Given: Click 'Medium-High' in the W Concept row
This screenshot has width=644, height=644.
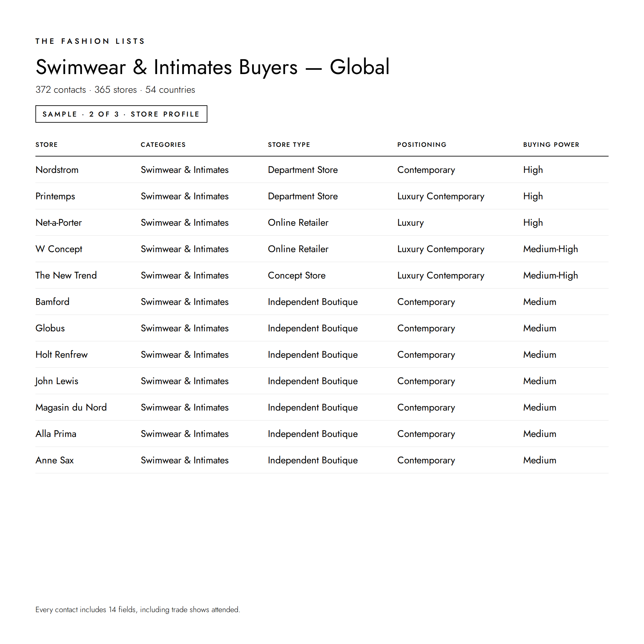Looking at the screenshot, I should [x=550, y=249].
